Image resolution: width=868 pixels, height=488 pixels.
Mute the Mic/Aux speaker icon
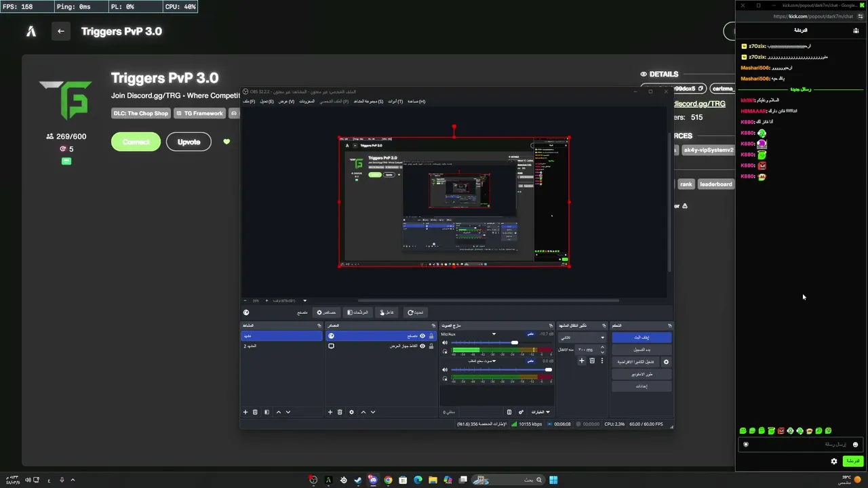445,343
